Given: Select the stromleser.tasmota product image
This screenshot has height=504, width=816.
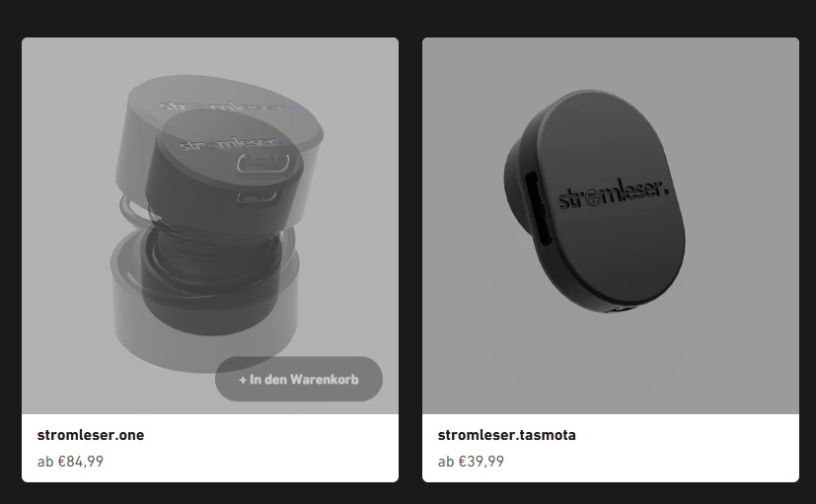Looking at the screenshot, I should (611, 226).
